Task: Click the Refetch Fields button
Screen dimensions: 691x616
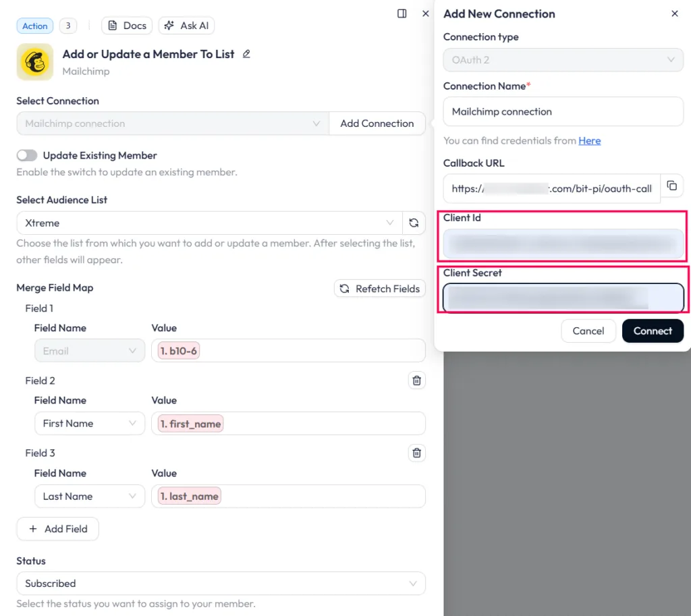Action: pyautogui.click(x=379, y=289)
